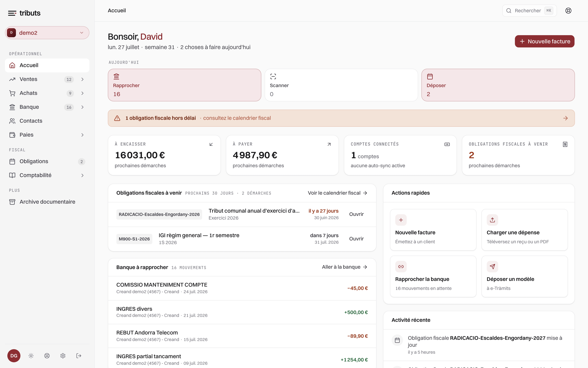
Task: Toggle light/dark theme sun icon
Action: point(31,356)
